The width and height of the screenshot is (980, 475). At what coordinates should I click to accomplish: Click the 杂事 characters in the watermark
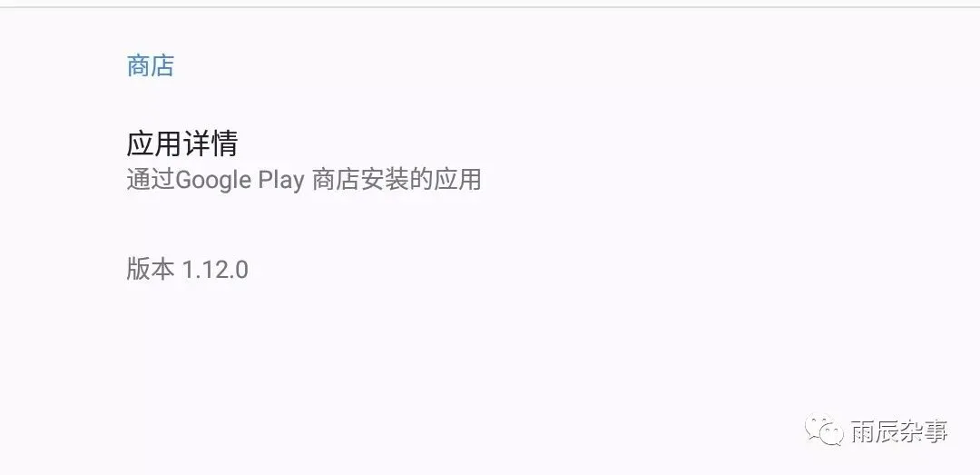[924, 431]
